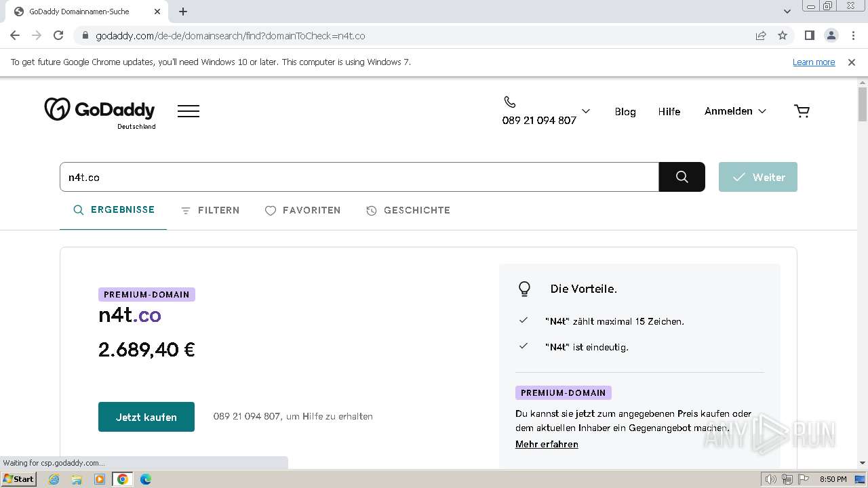Open Chrome profile avatar

click(x=831, y=35)
